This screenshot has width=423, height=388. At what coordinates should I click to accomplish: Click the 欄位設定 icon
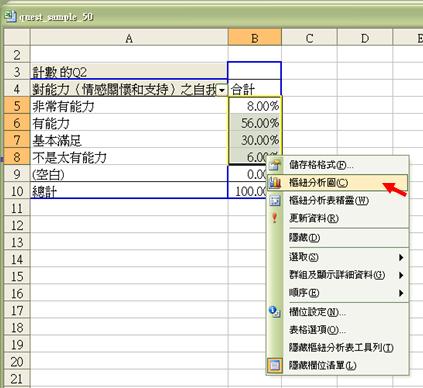coord(275,312)
